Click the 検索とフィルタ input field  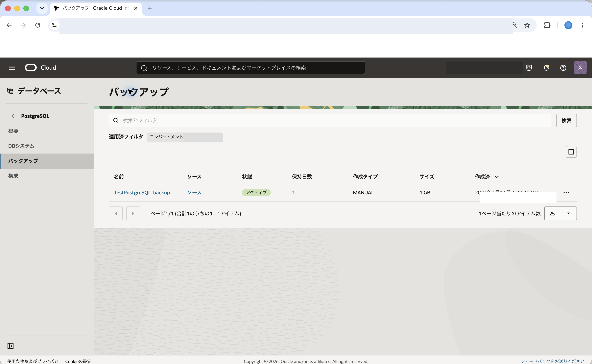pos(330,120)
